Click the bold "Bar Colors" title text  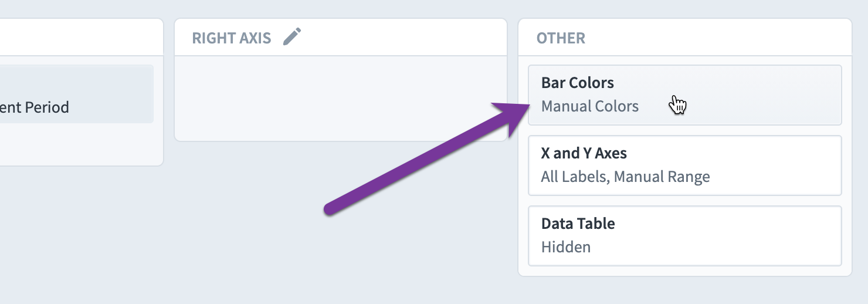577,83
